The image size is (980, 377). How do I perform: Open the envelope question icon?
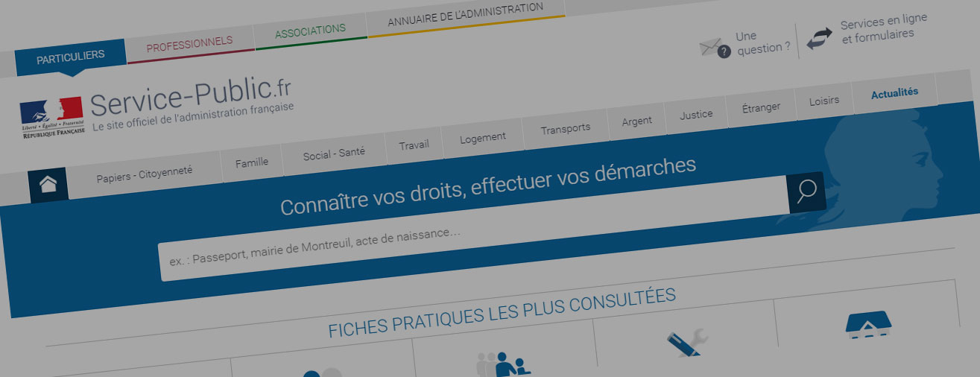coord(715,48)
